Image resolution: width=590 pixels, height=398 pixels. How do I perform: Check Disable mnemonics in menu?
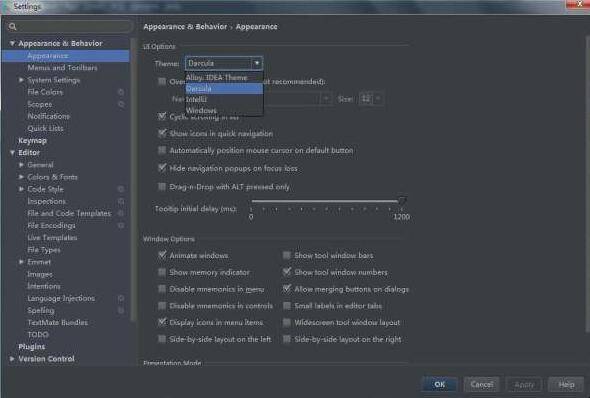pyautogui.click(x=162, y=289)
